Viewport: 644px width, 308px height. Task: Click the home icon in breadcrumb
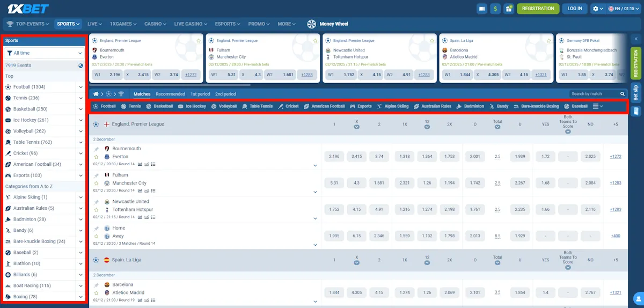[96, 94]
